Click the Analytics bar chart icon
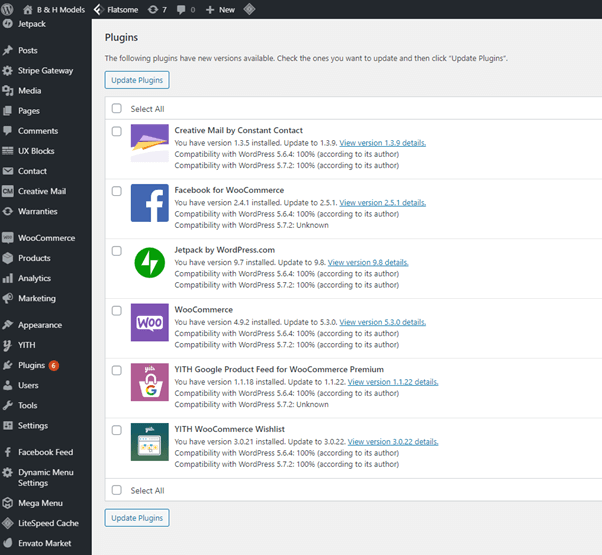Viewport: 602px width, 555px height. (8, 278)
